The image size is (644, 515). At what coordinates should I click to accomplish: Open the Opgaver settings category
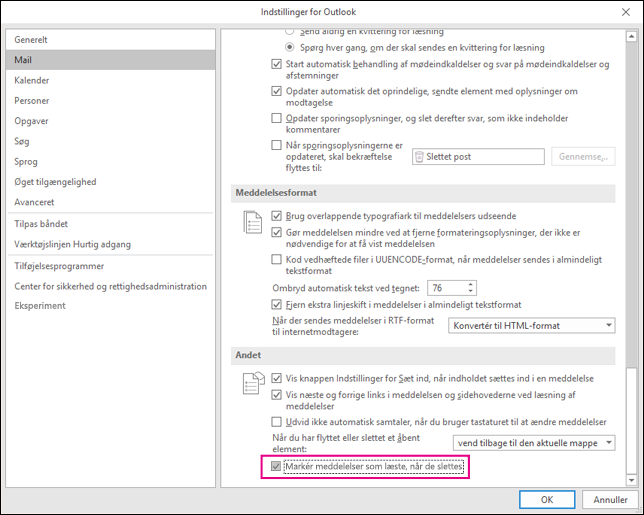click(x=110, y=121)
